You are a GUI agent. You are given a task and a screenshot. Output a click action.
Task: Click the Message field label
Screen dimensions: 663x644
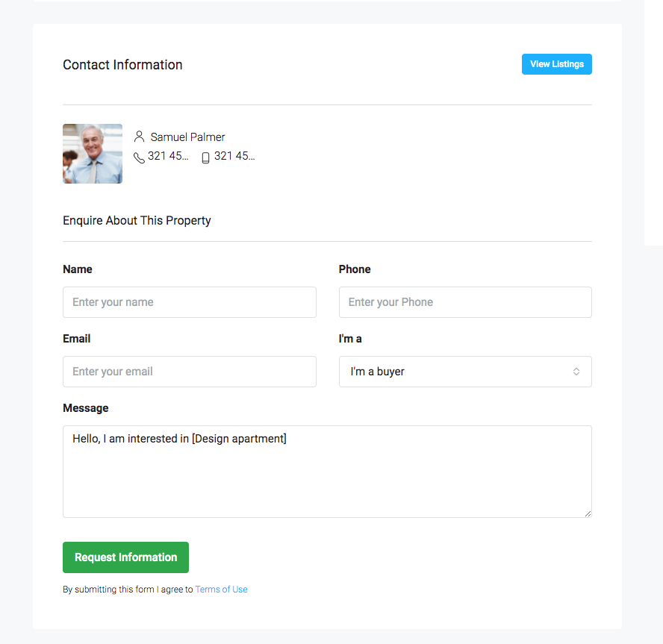coord(86,407)
